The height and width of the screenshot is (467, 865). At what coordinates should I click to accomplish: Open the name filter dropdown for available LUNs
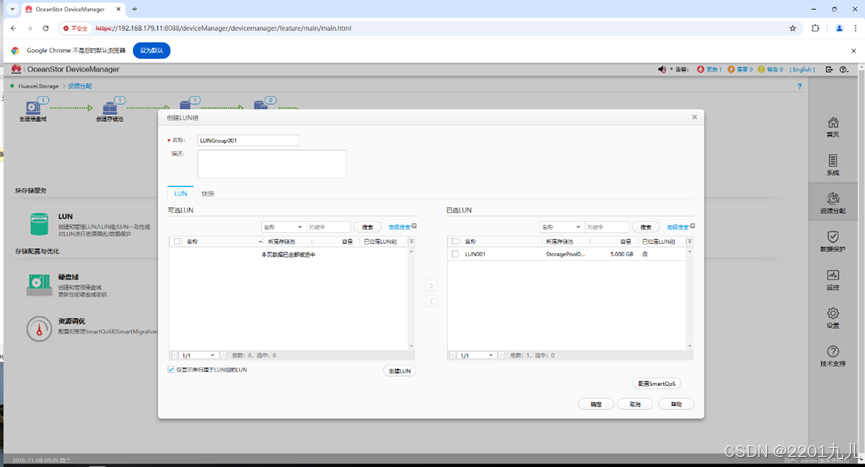pyautogui.click(x=283, y=227)
